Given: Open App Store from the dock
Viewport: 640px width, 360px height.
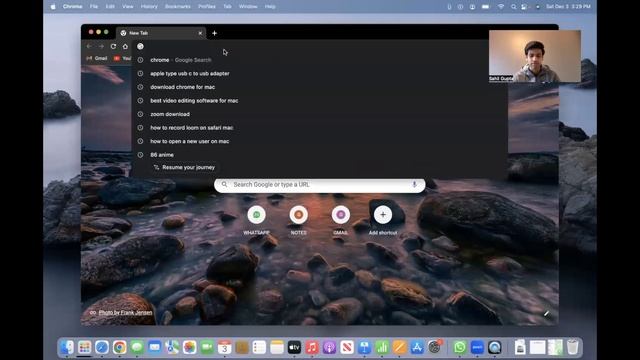Looking at the screenshot, I should click(417, 347).
